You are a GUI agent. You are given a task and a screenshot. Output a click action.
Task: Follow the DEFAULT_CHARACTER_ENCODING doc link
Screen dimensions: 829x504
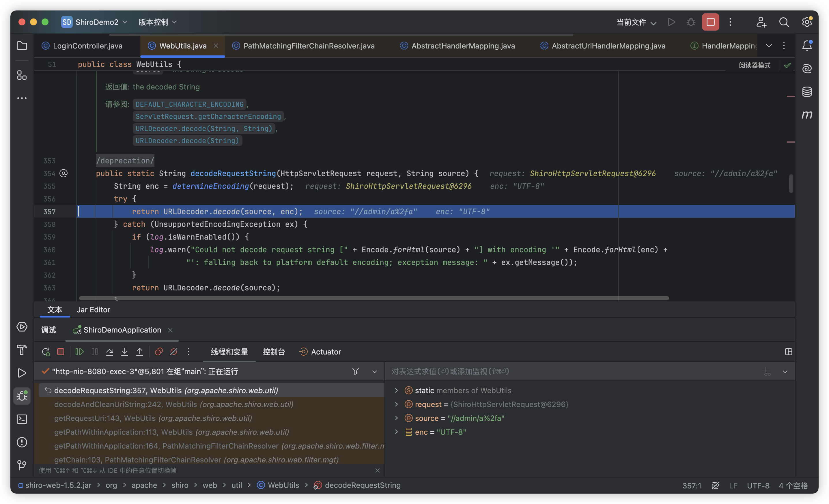coord(189,104)
